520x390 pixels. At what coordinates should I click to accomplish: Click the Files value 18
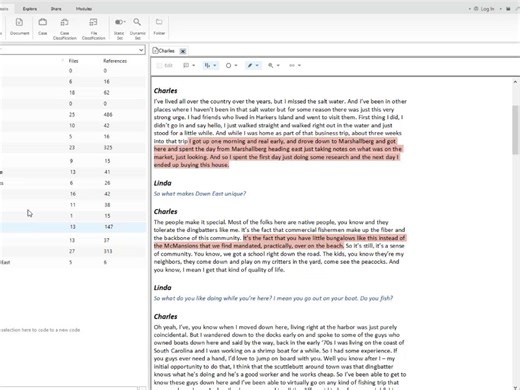[72, 93]
